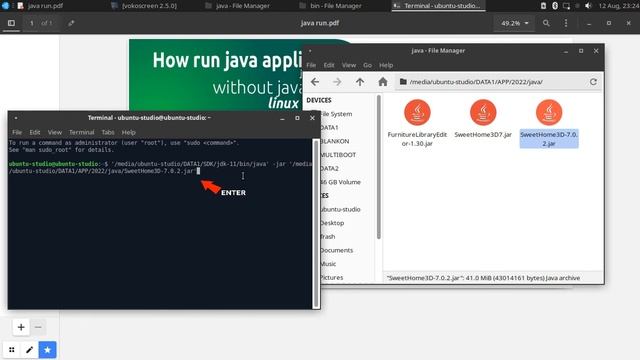Click the File Manager status bar file info
640x360 pixels.
pyautogui.click(x=483, y=278)
